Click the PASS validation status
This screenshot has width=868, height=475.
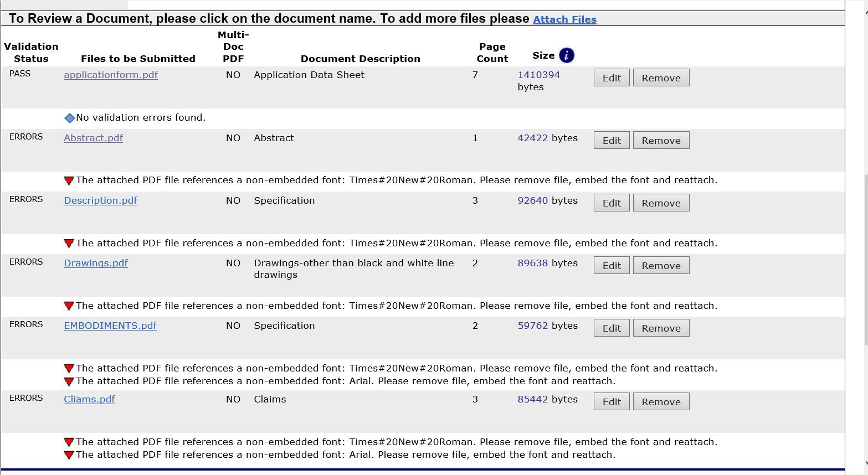coord(20,74)
